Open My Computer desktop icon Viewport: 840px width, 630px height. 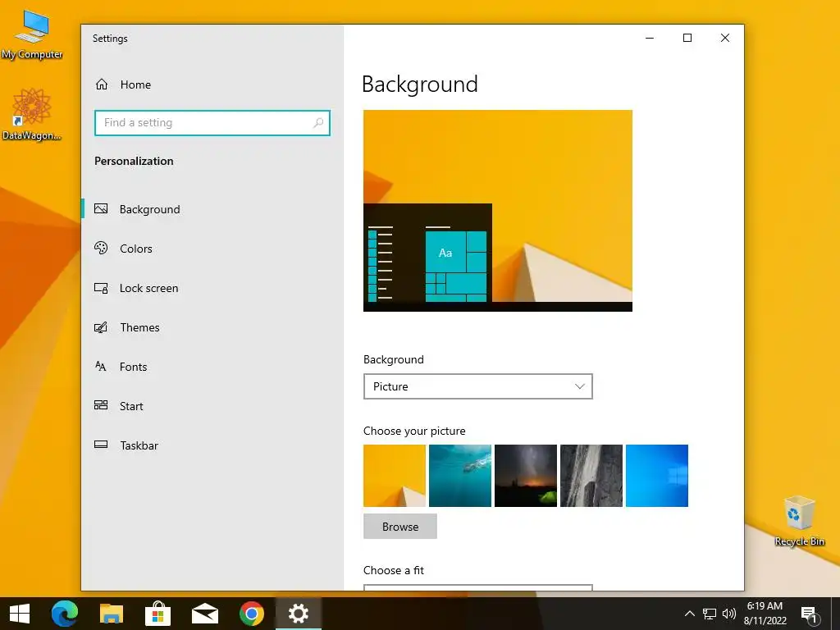(32, 33)
